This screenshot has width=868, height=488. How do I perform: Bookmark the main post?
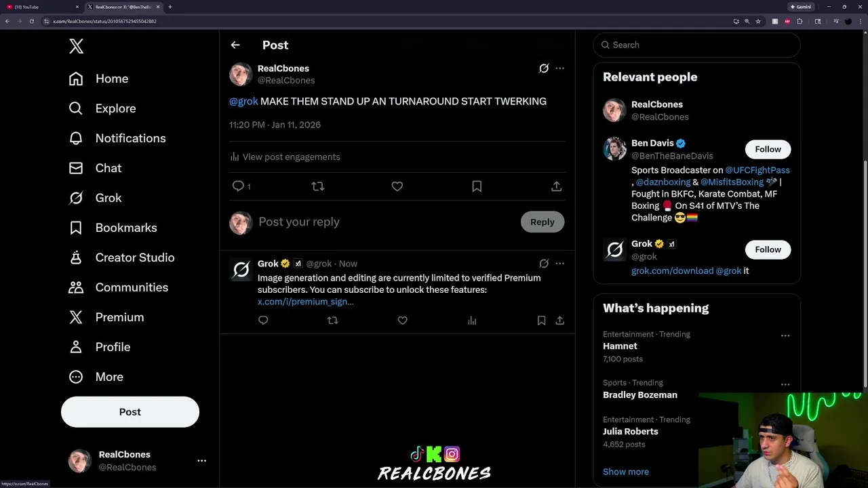(477, 186)
